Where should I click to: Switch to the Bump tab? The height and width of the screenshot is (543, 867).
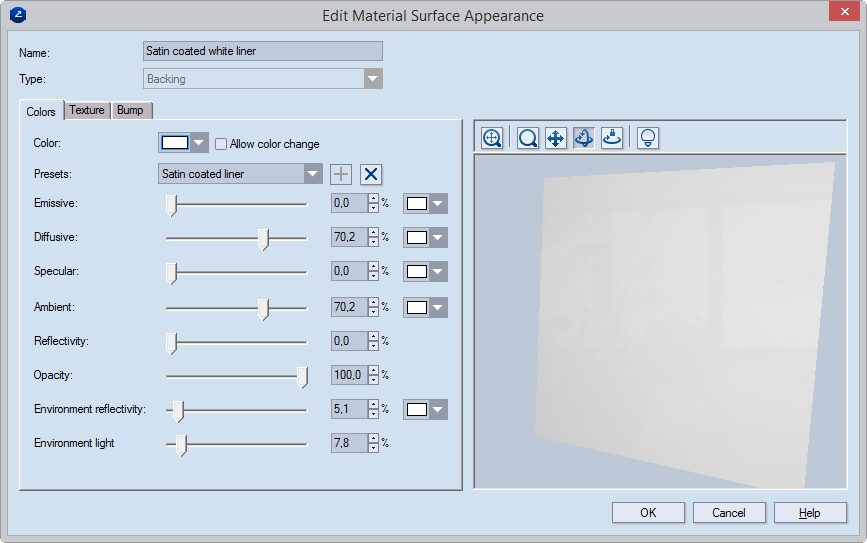(x=130, y=110)
